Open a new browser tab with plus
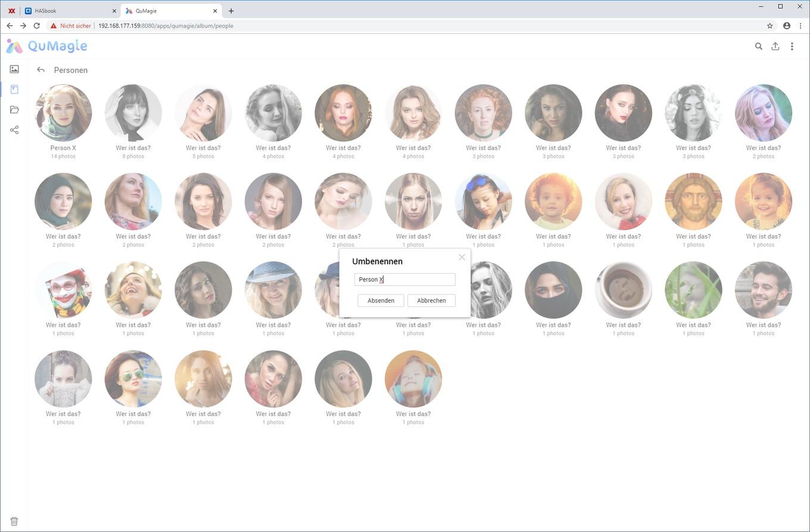810x532 pixels. point(231,11)
